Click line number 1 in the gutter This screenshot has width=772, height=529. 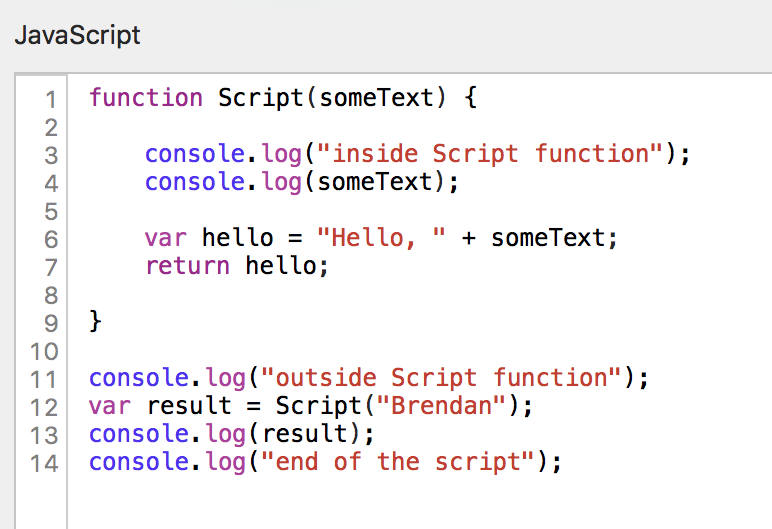[x=50, y=99]
